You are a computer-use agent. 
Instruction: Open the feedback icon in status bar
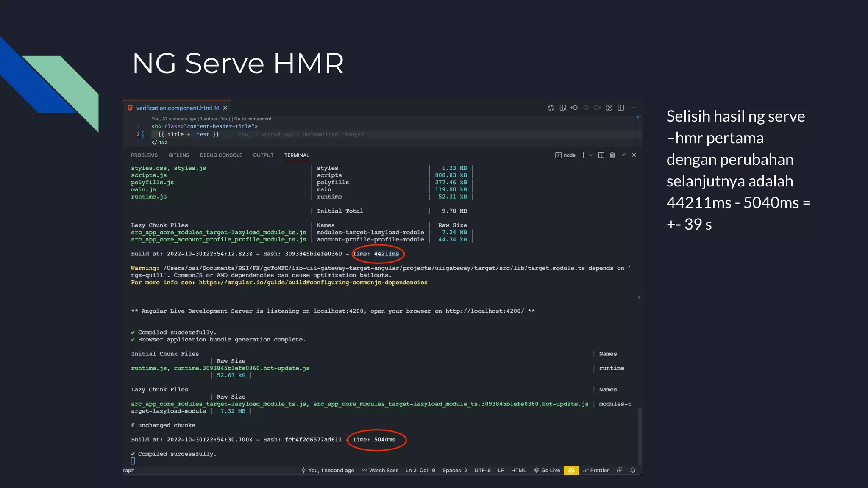[620, 471]
